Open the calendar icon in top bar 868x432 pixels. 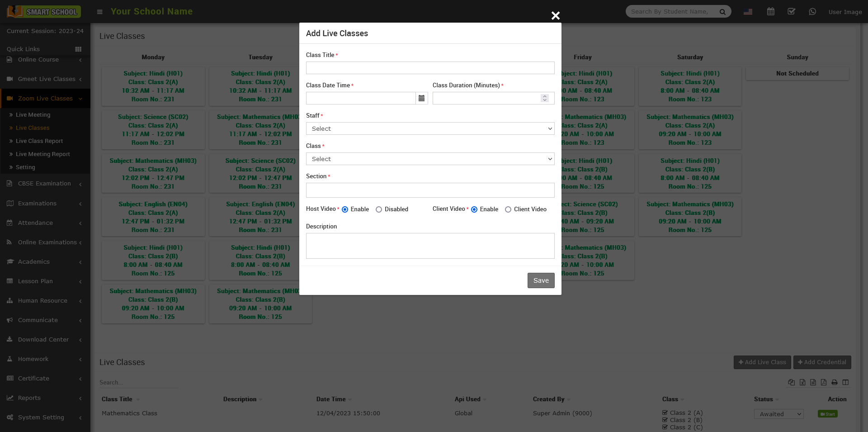(x=771, y=12)
